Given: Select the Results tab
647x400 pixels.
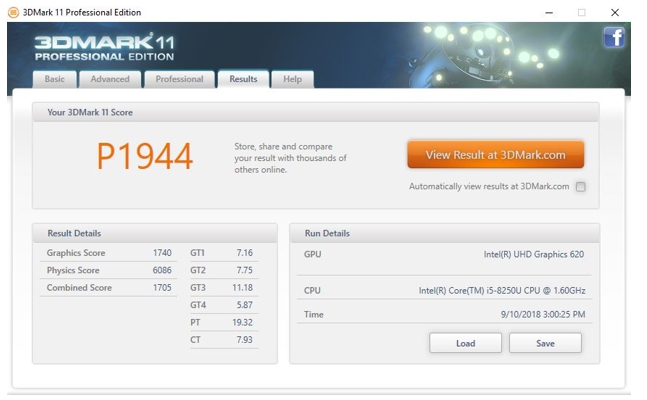Looking at the screenshot, I should click(243, 79).
